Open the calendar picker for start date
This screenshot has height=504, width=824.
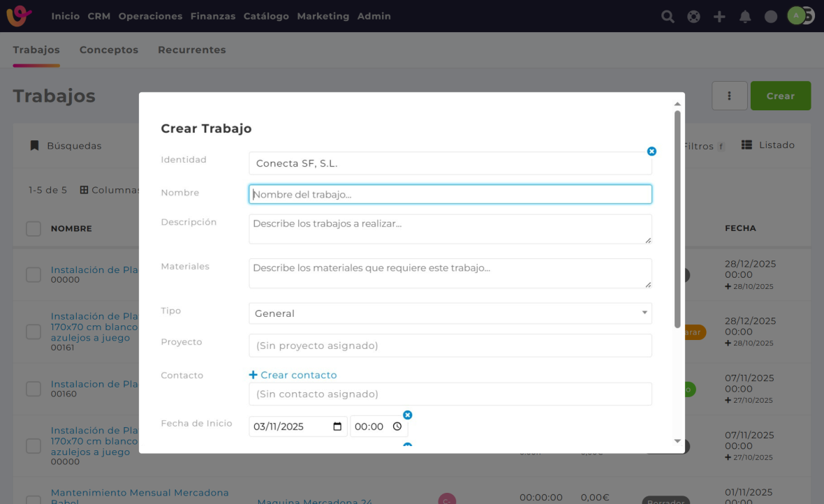[x=338, y=427]
